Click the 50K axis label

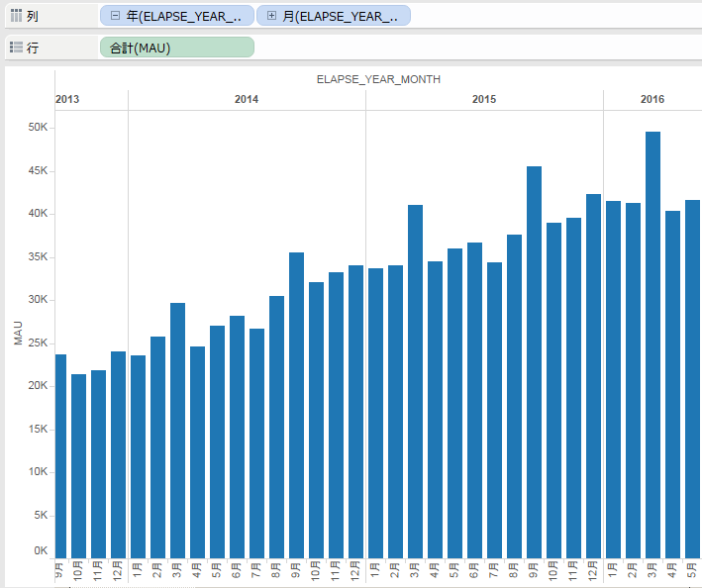point(38,127)
